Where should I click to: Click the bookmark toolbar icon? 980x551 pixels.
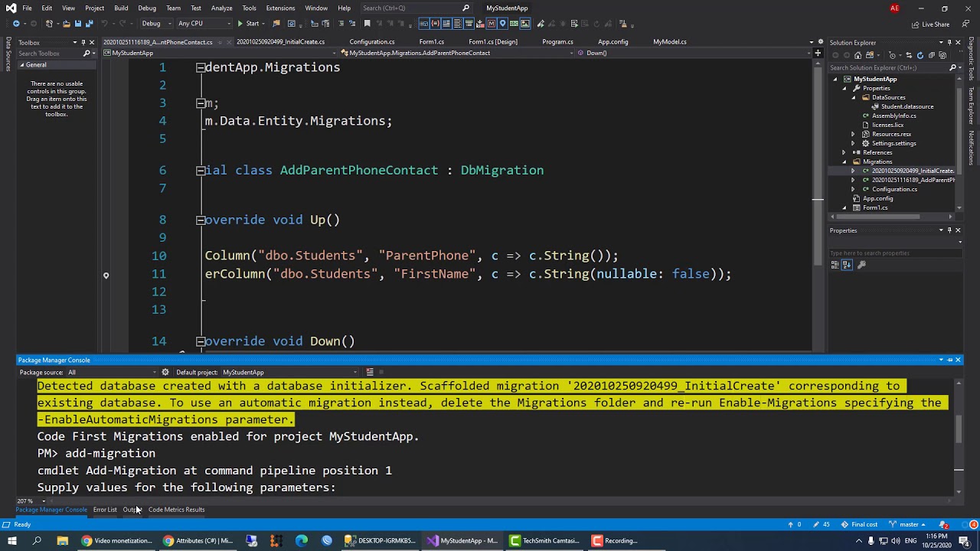click(x=367, y=23)
